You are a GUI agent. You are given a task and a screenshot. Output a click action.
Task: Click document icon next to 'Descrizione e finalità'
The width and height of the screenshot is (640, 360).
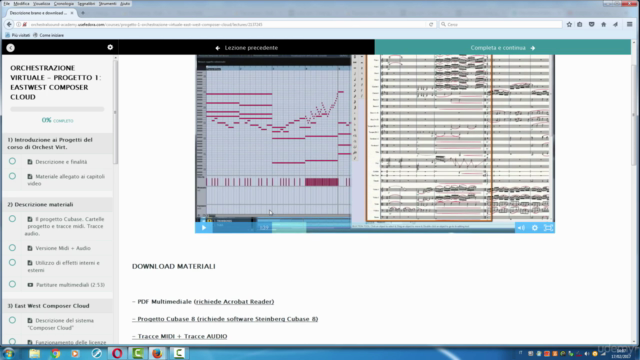click(30, 162)
